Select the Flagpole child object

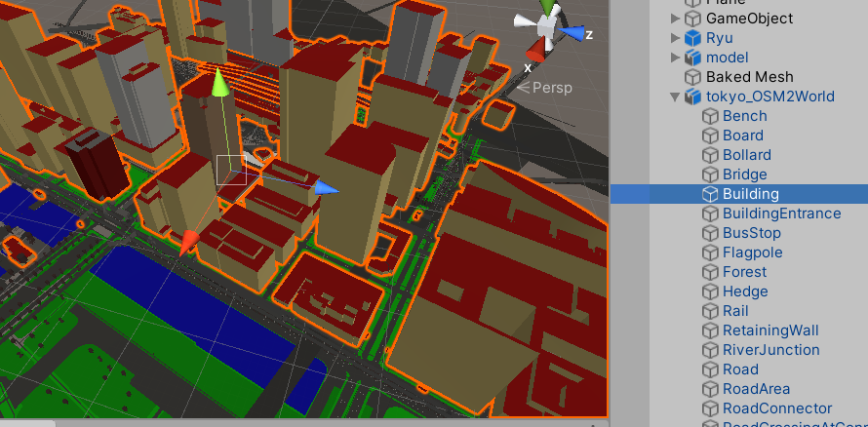pos(752,252)
